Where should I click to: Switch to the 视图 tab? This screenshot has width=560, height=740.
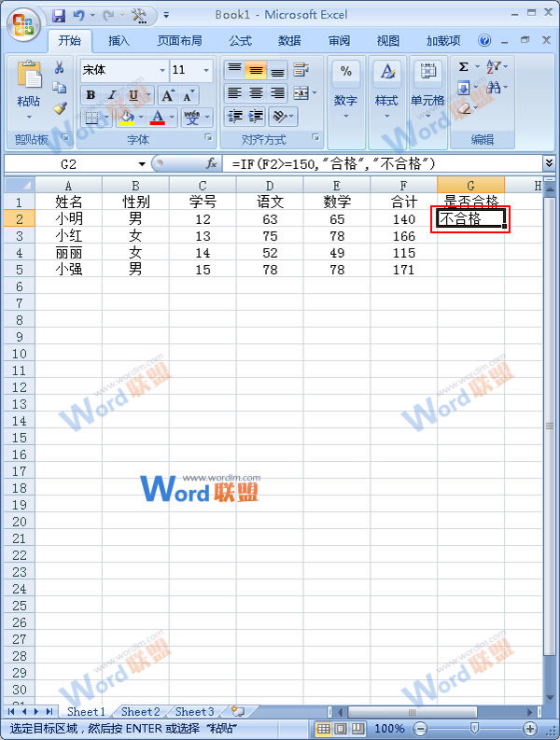[388, 41]
